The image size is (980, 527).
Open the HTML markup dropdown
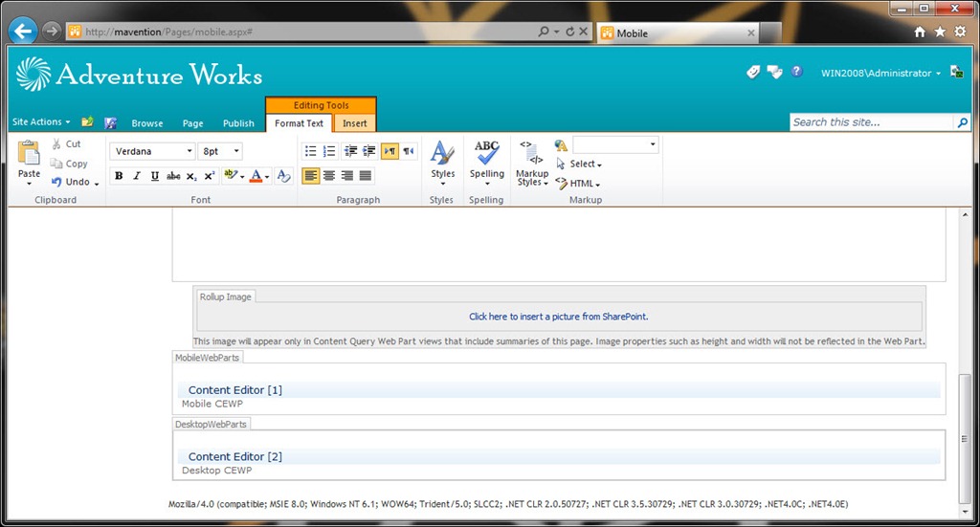click(x=578, y=184)
